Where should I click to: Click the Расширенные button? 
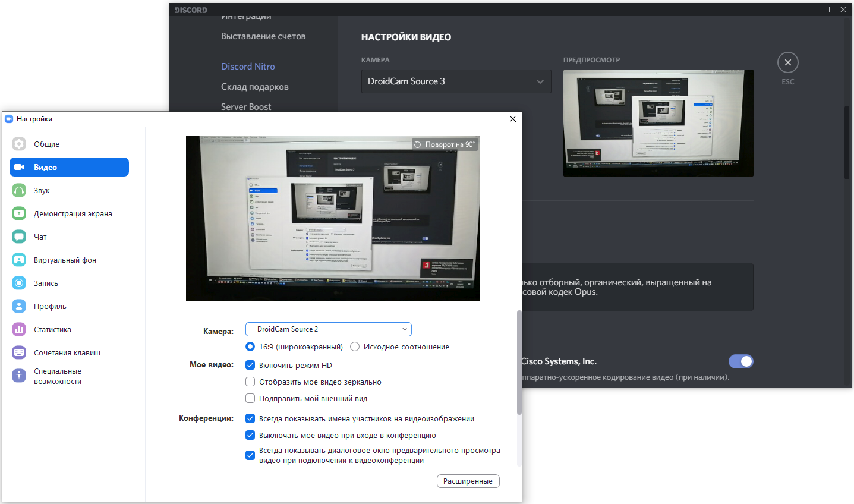(468, 481)
